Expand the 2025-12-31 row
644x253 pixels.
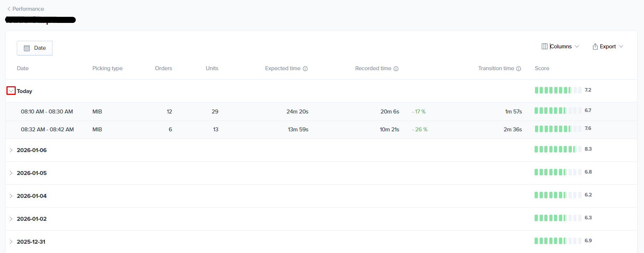pos(11,242)
